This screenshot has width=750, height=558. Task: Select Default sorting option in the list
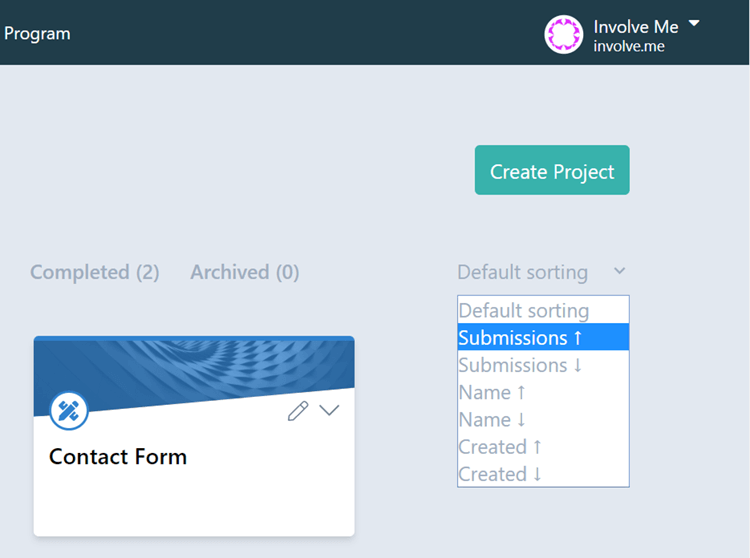coord(543,310)
